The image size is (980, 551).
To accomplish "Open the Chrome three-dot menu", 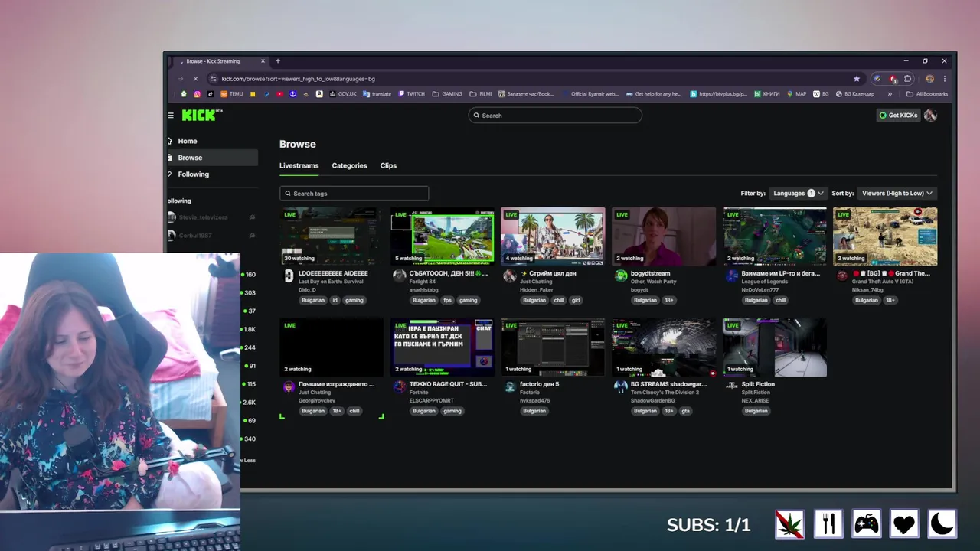I will point(945,78).
